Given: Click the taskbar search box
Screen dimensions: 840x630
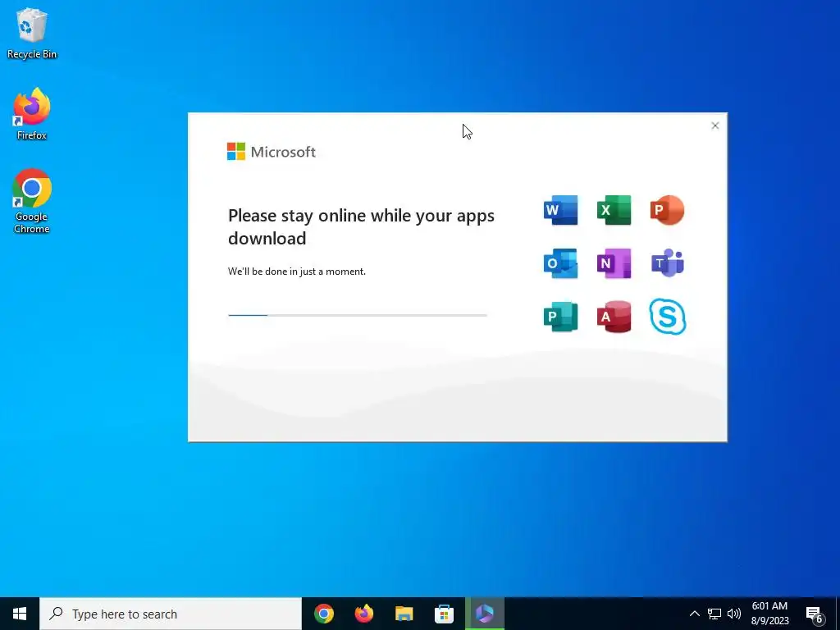Looking at the screenshot, I should (171, 614).
